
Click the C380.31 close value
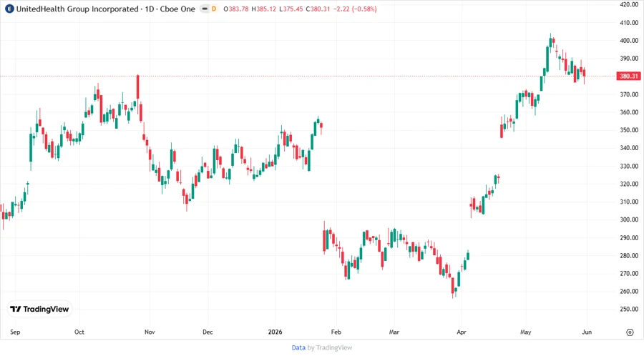click(318, 9)
